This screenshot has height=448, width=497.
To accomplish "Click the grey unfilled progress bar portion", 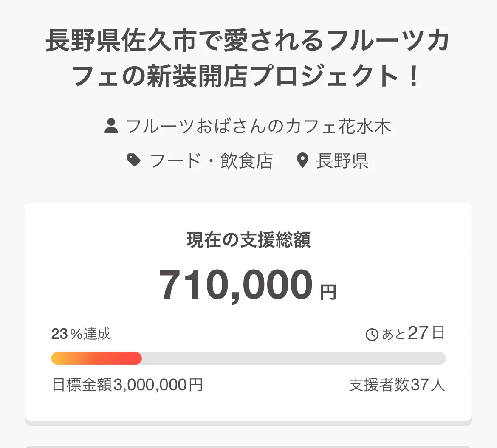I will 293,358.
